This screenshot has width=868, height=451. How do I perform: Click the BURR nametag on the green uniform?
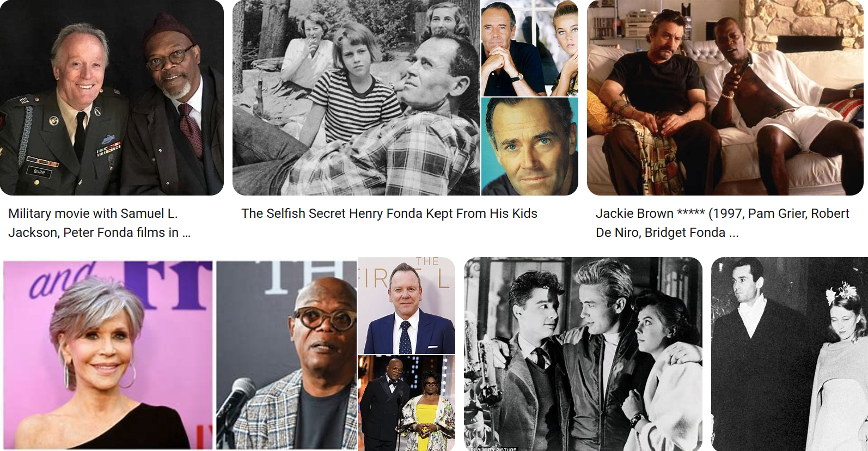[39, 172]
